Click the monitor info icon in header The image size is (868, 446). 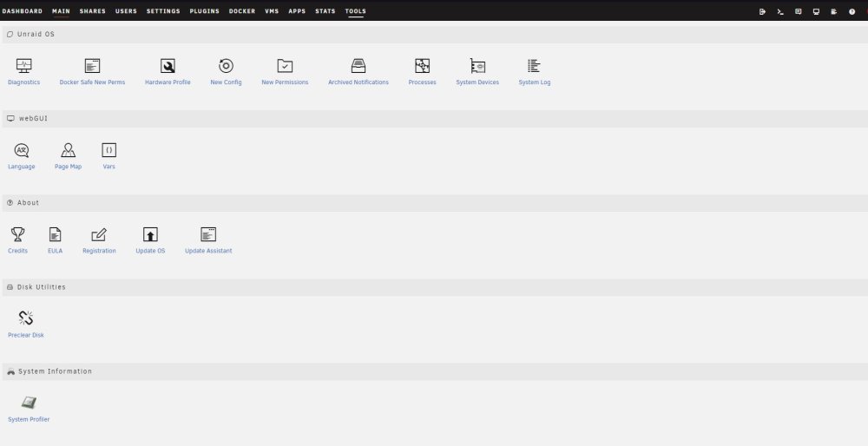(816, 11)
